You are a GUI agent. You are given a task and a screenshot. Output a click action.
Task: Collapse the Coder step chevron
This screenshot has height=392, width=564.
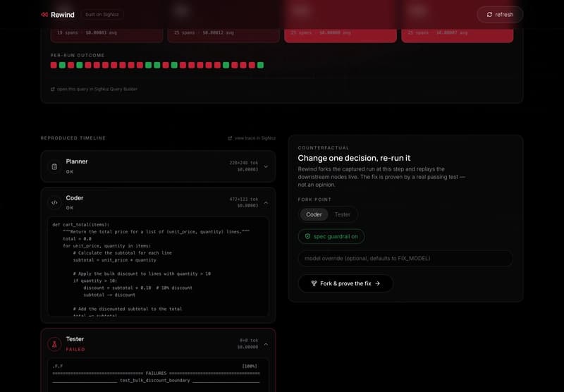click(x=266, y=203)
